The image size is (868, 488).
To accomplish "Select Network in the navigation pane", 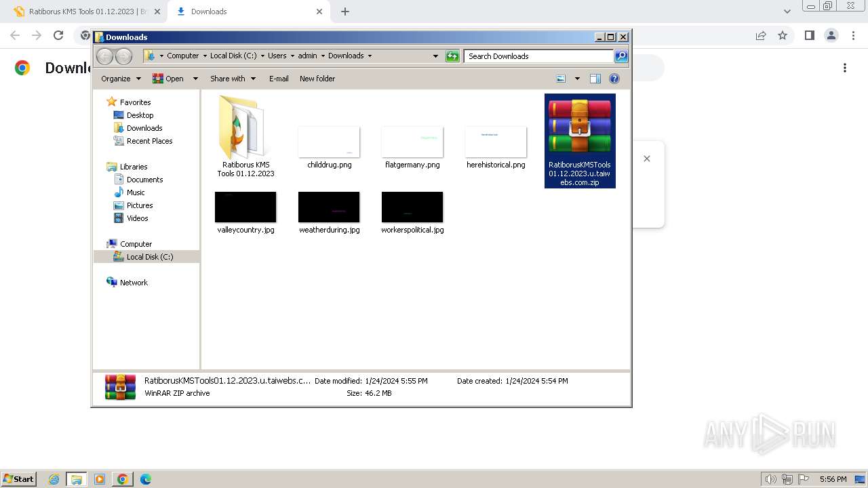I will [x=127, y=283].
